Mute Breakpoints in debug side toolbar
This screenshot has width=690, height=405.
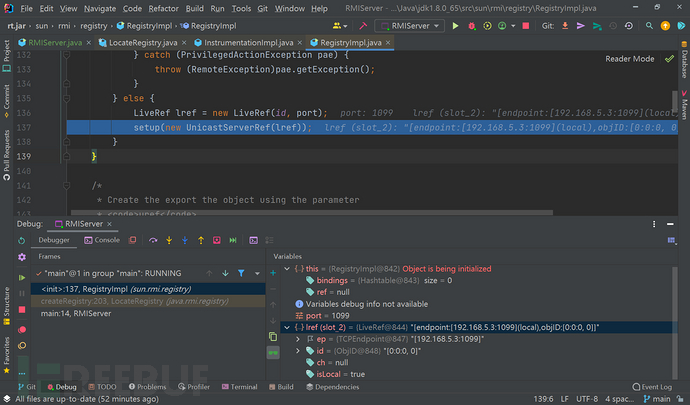pyautogui.click(x=22, y=346)
